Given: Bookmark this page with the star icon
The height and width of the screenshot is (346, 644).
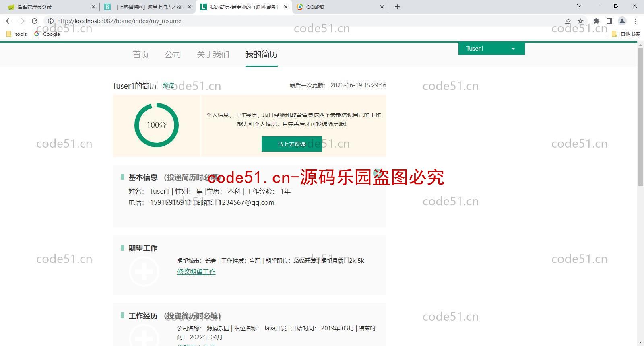Looking at the screenshot, I should (x=580, y=21).
